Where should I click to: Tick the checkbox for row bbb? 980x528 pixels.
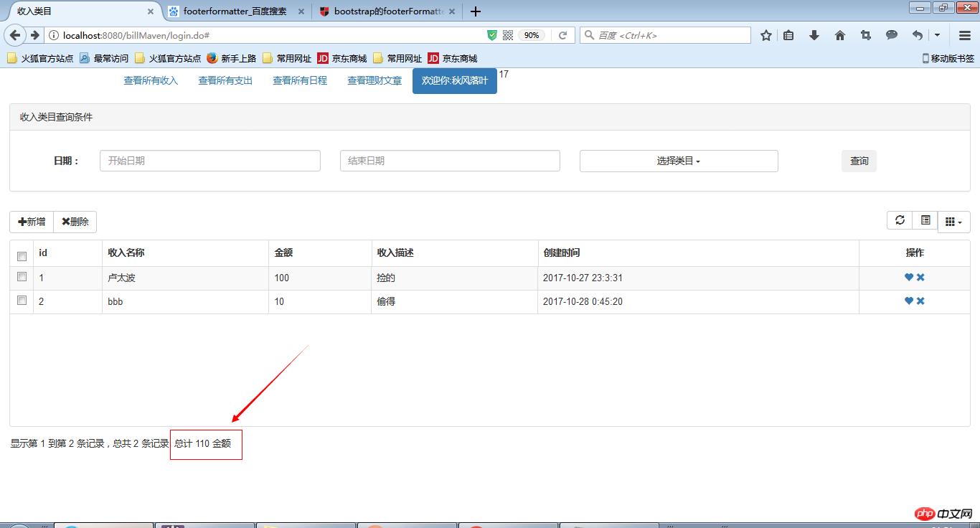click(x=22, y=300)
